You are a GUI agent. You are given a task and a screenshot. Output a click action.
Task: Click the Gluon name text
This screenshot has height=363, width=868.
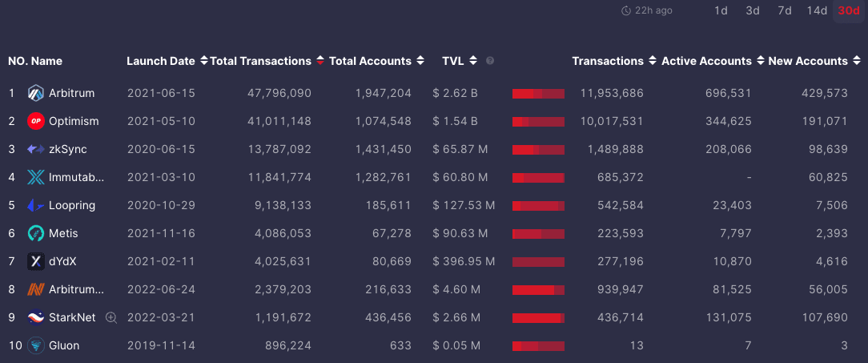click(64, 345)
